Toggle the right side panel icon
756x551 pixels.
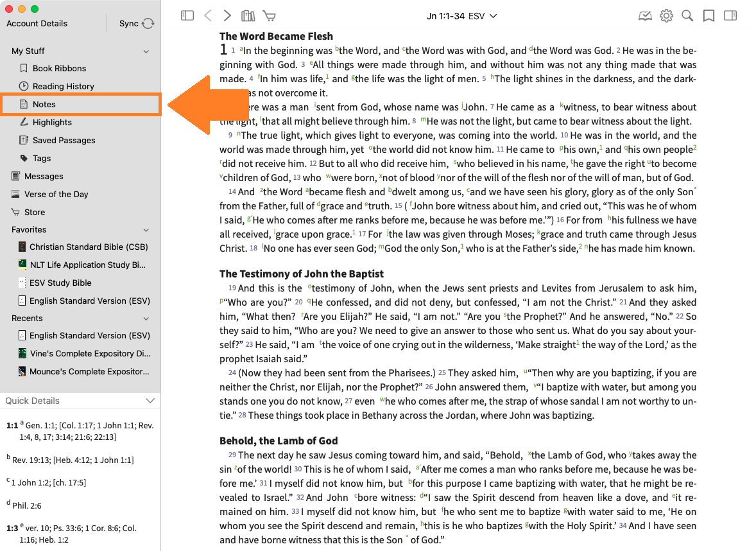click(730, 15)
